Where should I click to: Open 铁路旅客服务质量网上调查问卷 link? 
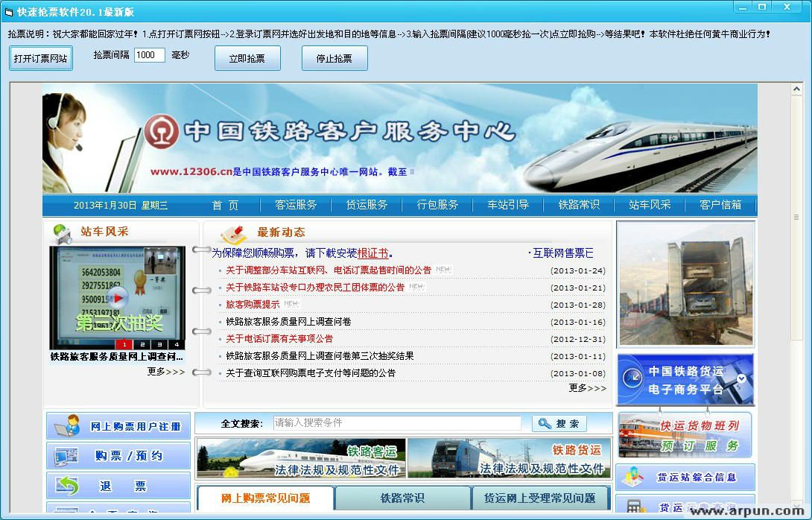tap(288, 322)
